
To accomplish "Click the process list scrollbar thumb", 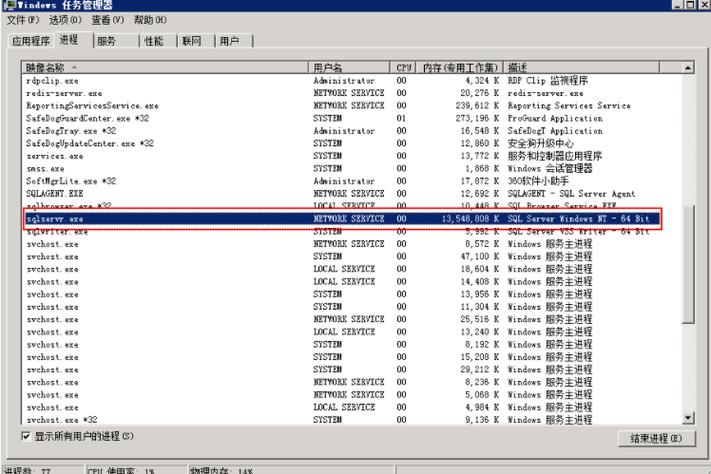I will pyautogui.click(x=688, y=264).
